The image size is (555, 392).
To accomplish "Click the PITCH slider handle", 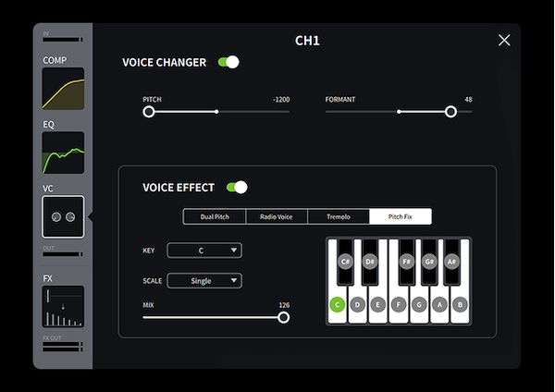I will coord(149,112).
